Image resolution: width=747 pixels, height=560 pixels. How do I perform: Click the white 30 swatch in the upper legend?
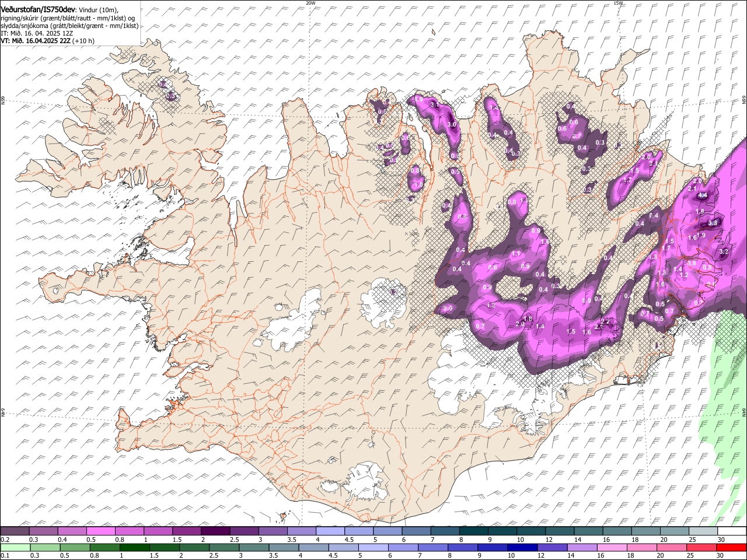[x=731, y=531]
